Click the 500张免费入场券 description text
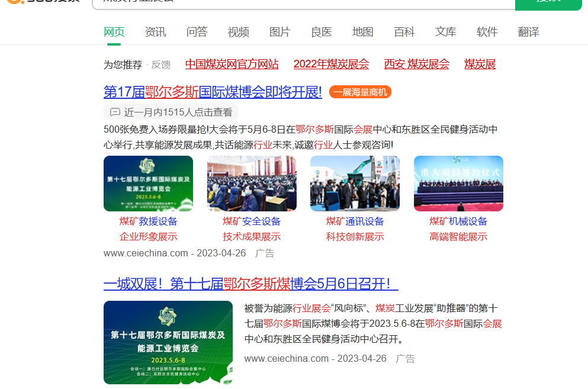 point(301,137)
